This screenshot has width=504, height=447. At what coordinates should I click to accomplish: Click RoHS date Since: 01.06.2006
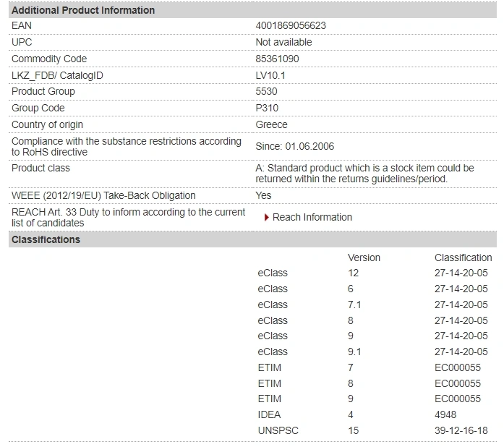point(295,147)
